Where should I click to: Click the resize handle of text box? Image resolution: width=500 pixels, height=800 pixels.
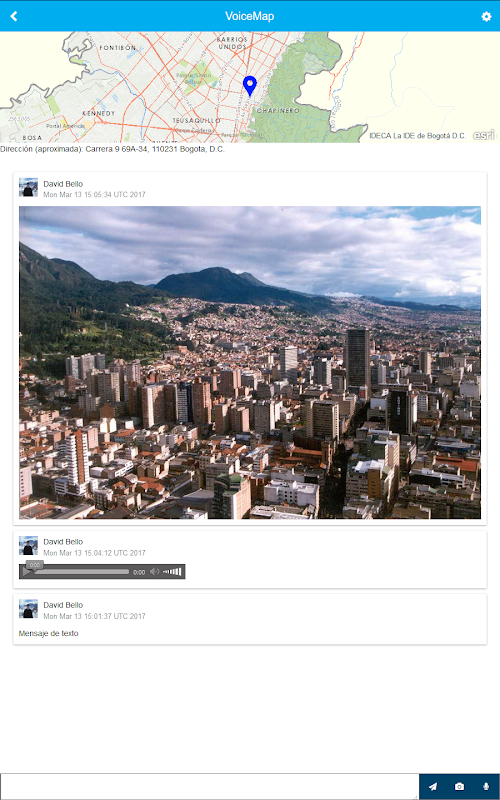click(415, 796)
